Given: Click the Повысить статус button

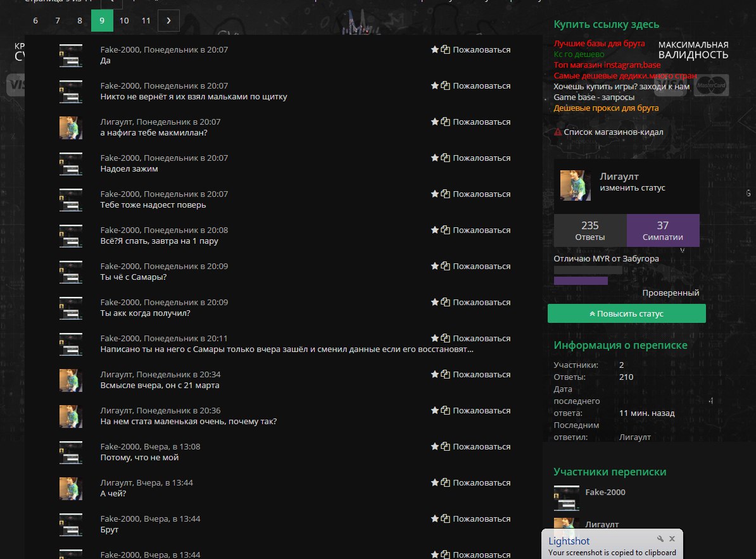Looking at the screenshot, I should pos(626,314).
